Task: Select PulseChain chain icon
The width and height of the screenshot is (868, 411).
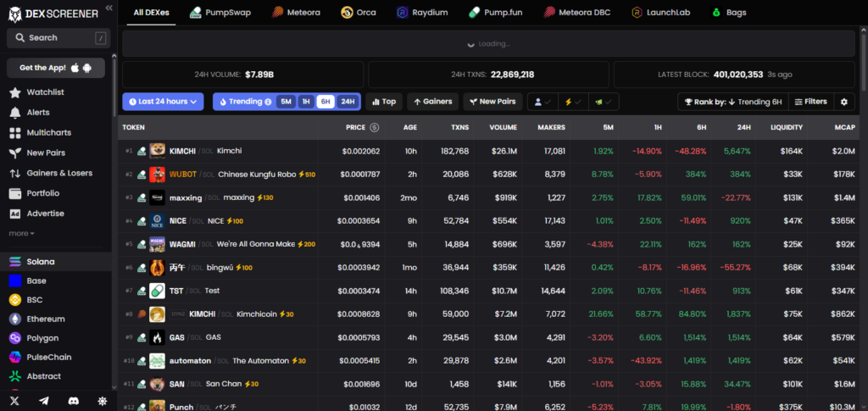Action: (15, 358)
